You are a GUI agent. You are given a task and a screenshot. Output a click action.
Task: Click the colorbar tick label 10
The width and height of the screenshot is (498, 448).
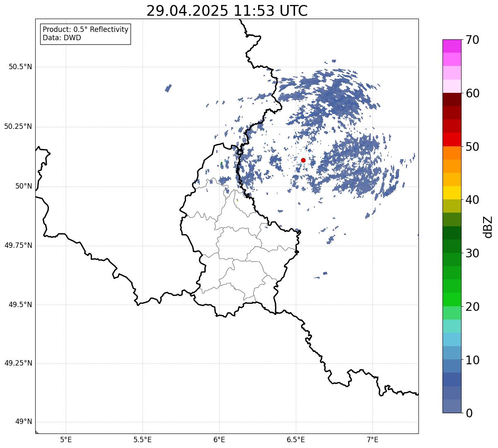tap(472, 360)
